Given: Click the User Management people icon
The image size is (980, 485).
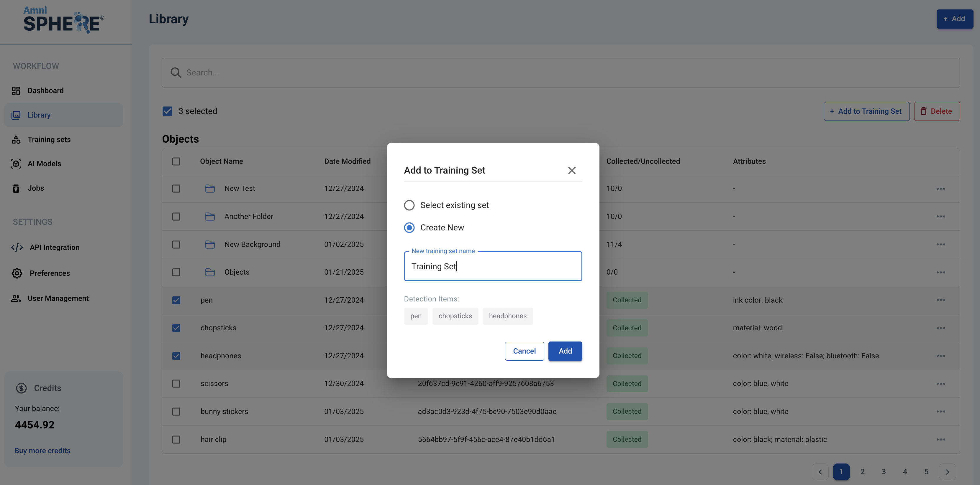Looking at the screenshot, I should click(x=16, y=298).
